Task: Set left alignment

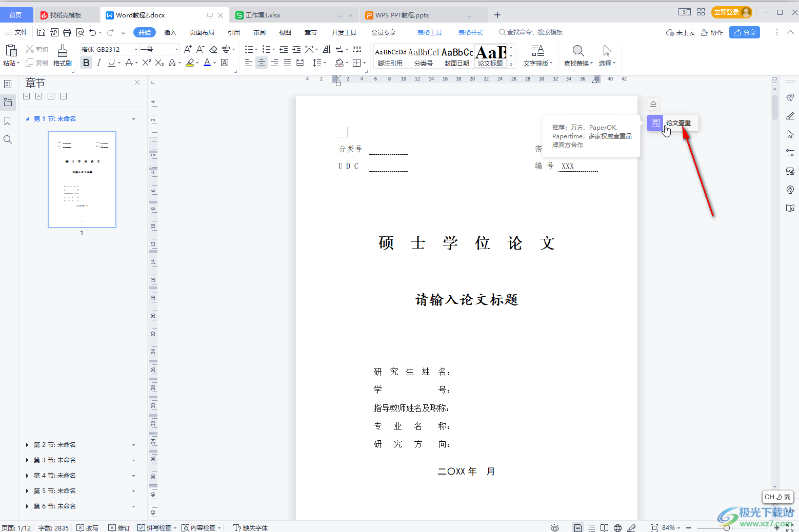Action: tap(249, 63)
